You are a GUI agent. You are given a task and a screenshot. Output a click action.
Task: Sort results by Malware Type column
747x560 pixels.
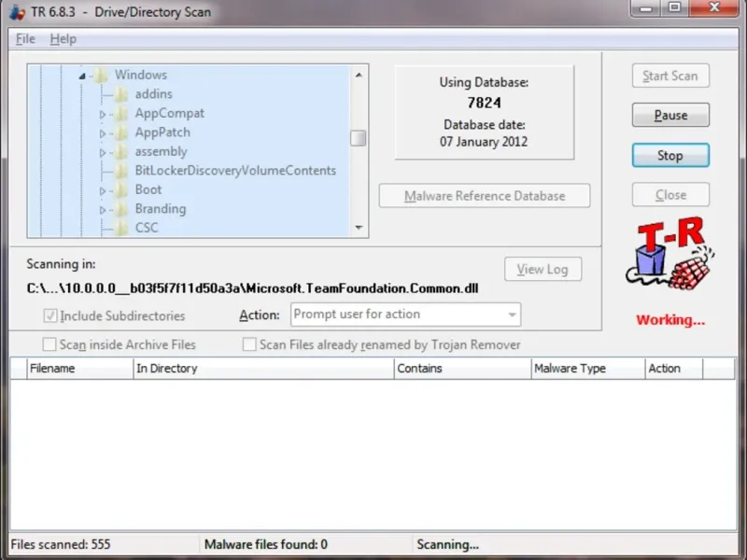pos(588,369)
